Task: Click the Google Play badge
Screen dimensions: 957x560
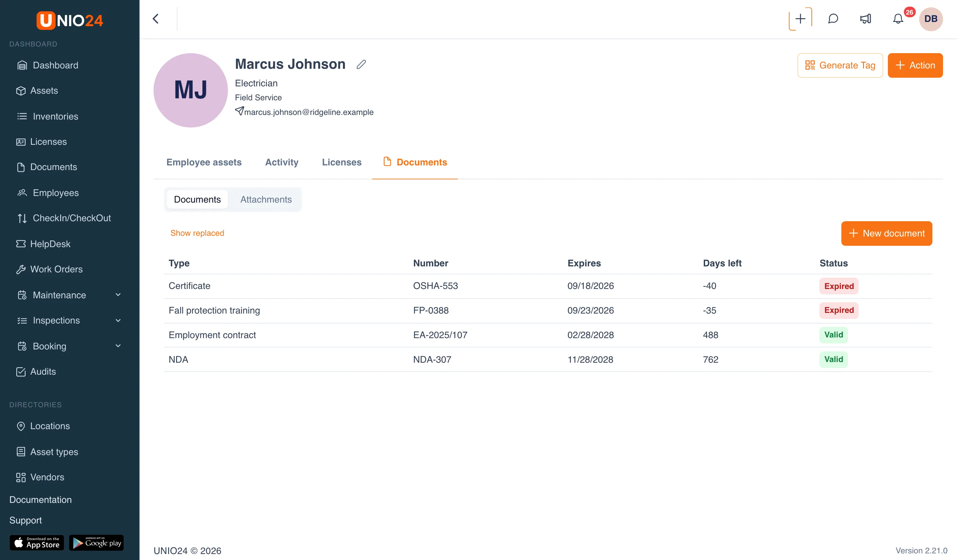Action: click(96, 542)
